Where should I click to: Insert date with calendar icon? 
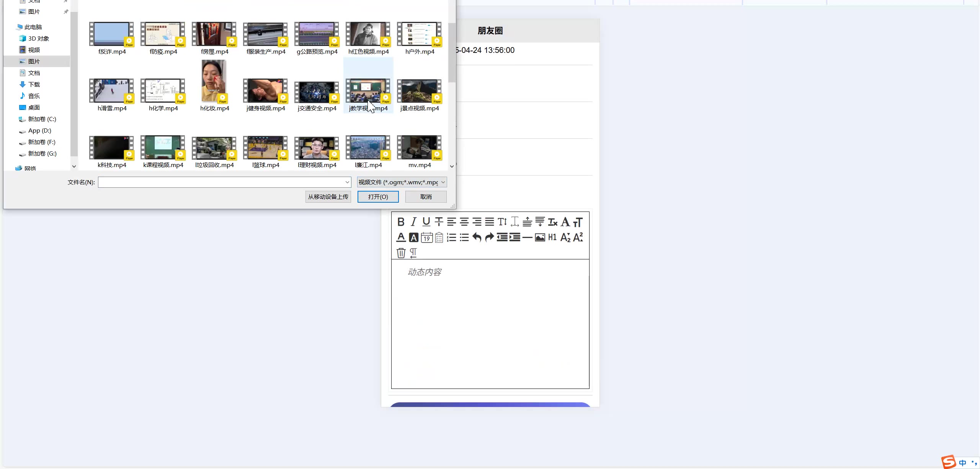(x=426, y=238)
